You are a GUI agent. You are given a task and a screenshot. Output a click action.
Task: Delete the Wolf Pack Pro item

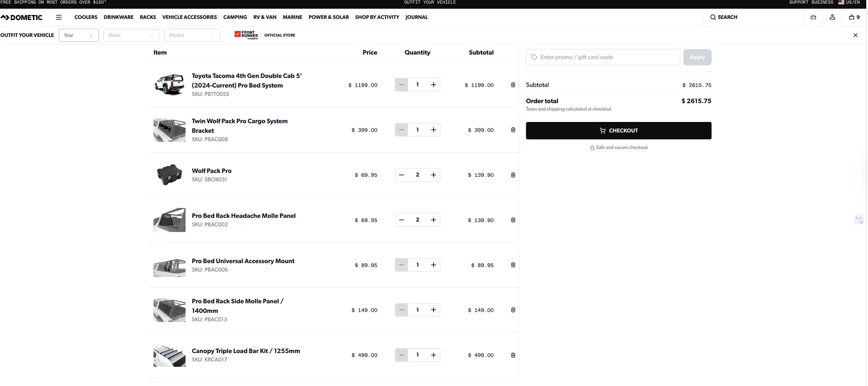(513, 175)
